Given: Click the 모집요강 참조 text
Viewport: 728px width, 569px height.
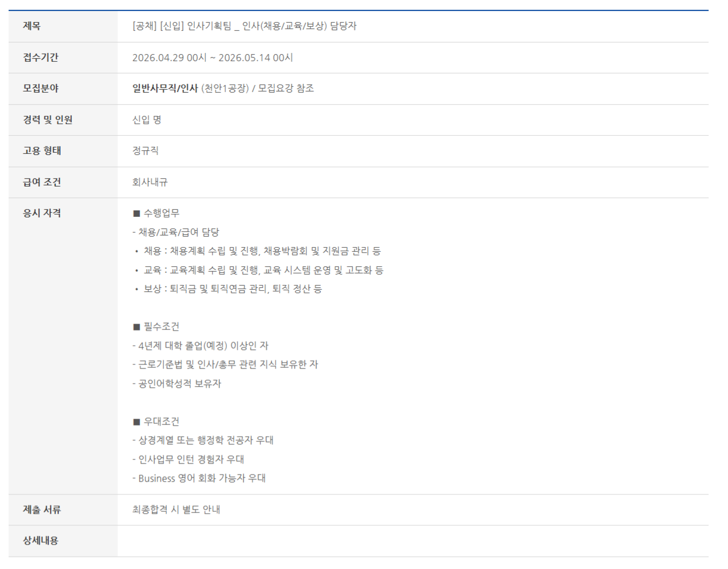Looking at the screenshot, I should point(286,89).
